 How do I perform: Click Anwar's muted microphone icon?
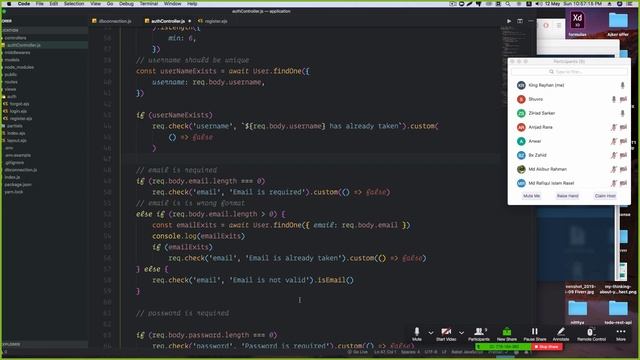[613, 141]
